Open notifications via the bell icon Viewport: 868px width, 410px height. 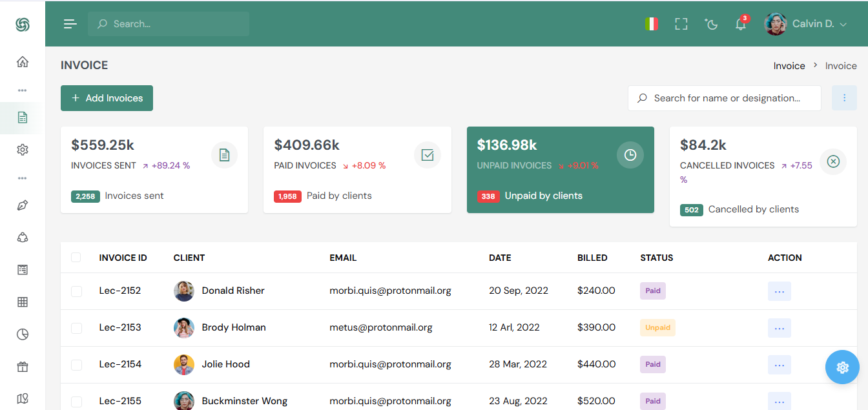[x=740, y=24]
